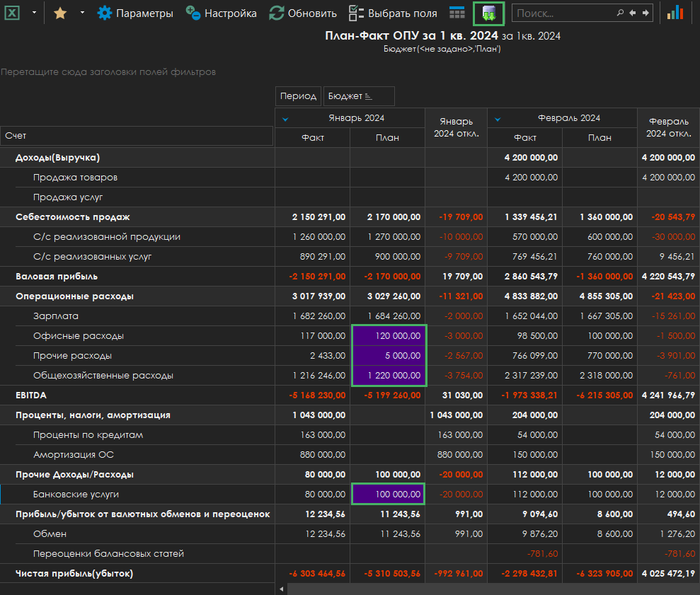This screenshot has width=700, height=595.
Task: Go to next search result arrow
Action: coord(644,13)
